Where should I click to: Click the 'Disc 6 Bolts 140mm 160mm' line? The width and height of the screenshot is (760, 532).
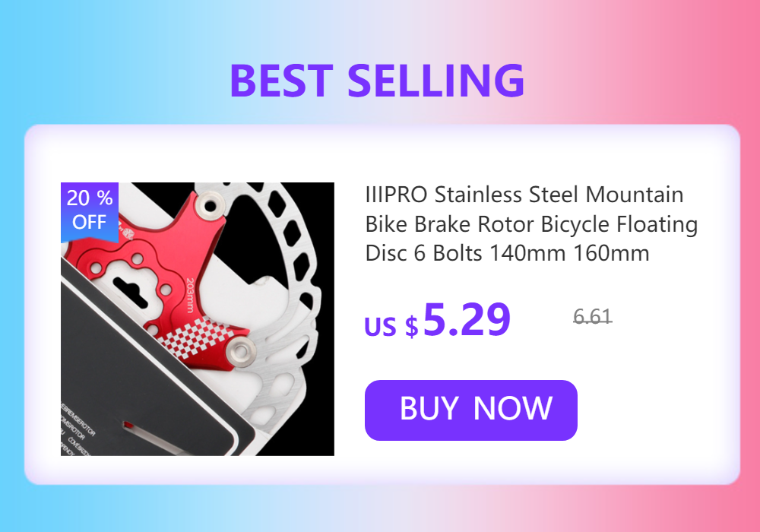click(507, 253)
